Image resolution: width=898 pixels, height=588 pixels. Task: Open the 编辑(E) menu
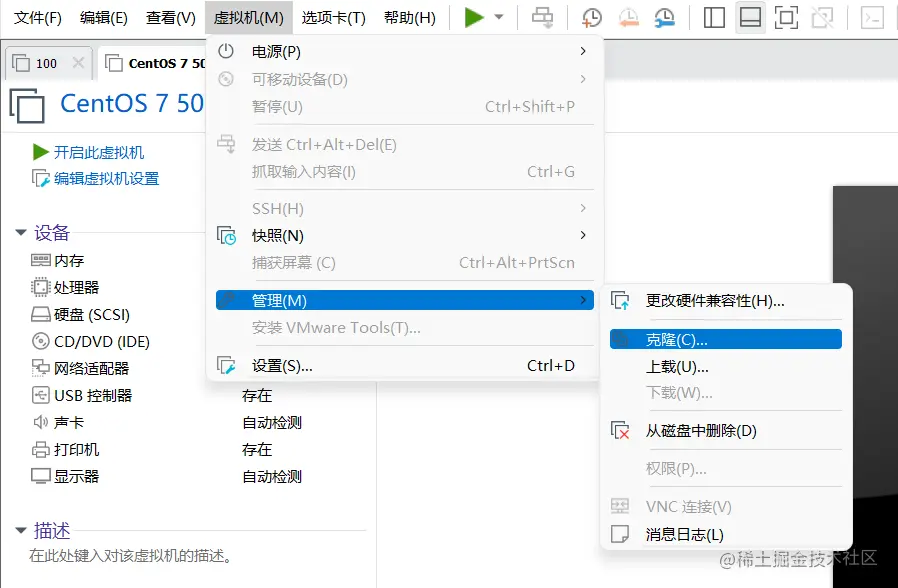pyautogui.click(x=104, y=18)
